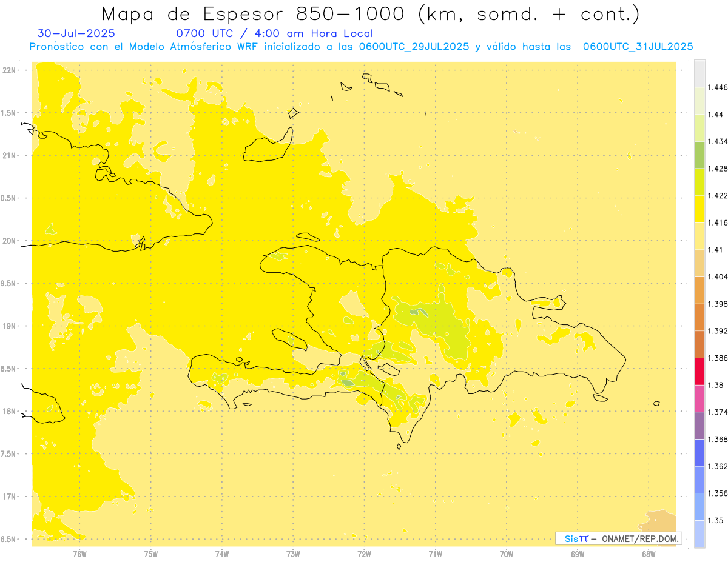The height and width of the screenshot is (562, 728).
Task: Pick the pale yellow swatch between 1.41 and 1.416
Action: (699, 236)
